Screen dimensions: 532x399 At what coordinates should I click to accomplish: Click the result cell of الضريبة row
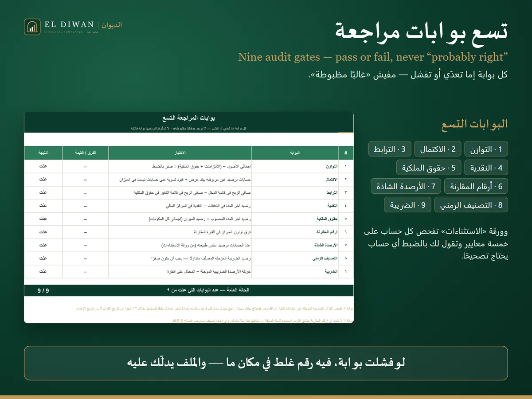(43, 271)
